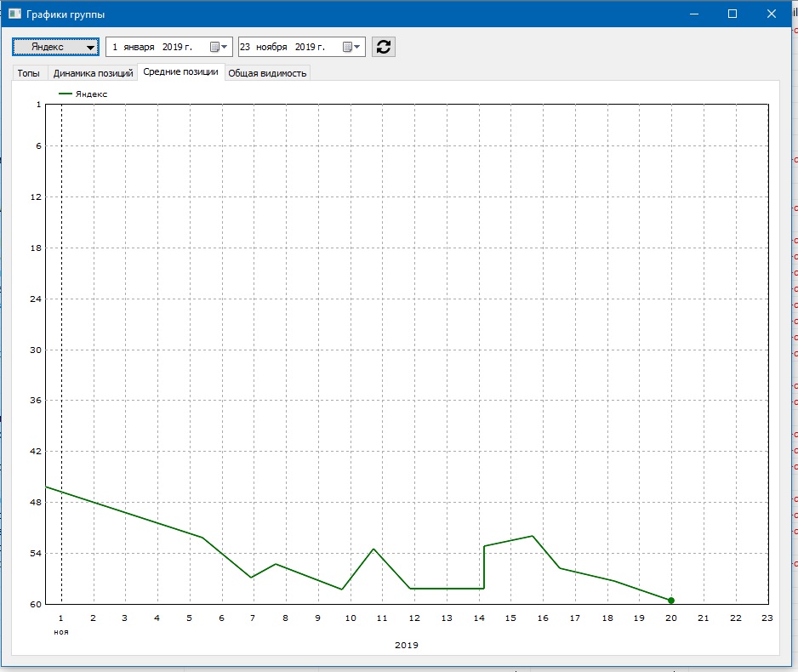Open the Динамика позиций tab
The image size is (798, 672).
[93, 73]
